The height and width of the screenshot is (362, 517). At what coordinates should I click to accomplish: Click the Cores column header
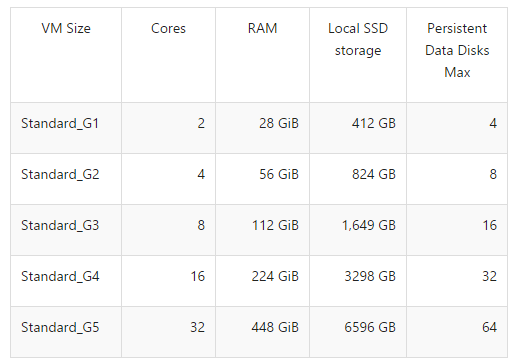[x=168, y=29]
